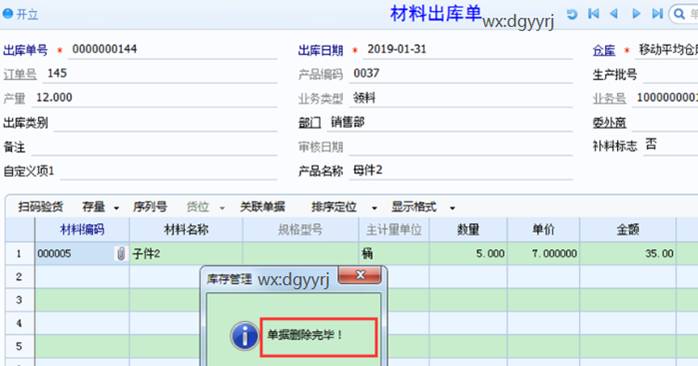The image size is (698, 366).
Task: Click the 开立 status icon
Action: click(8, 13)
